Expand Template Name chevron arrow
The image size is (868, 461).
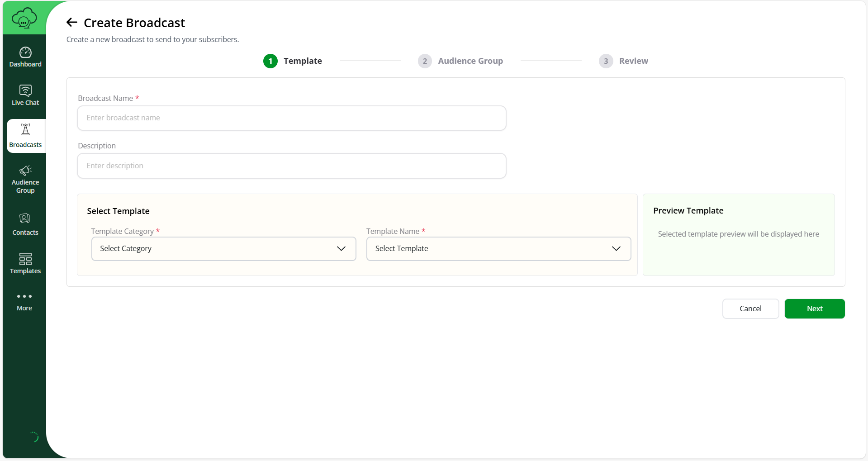click(x=616, y=248)
